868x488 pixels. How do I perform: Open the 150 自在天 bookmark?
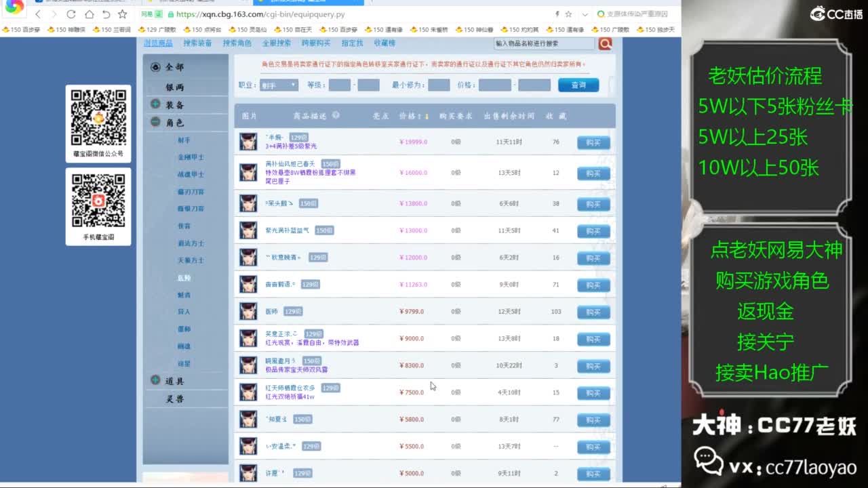[x=292, y=30]
